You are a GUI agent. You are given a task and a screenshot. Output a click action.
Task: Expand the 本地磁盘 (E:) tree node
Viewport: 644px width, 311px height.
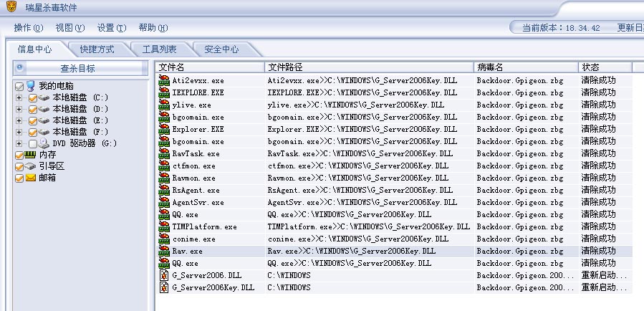[19, 121]
